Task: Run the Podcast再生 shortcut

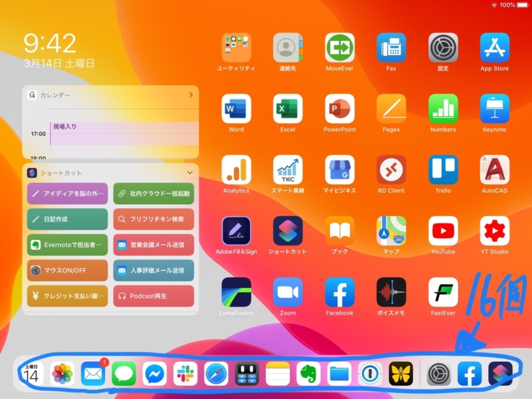Action: click(x=154, y=296)
